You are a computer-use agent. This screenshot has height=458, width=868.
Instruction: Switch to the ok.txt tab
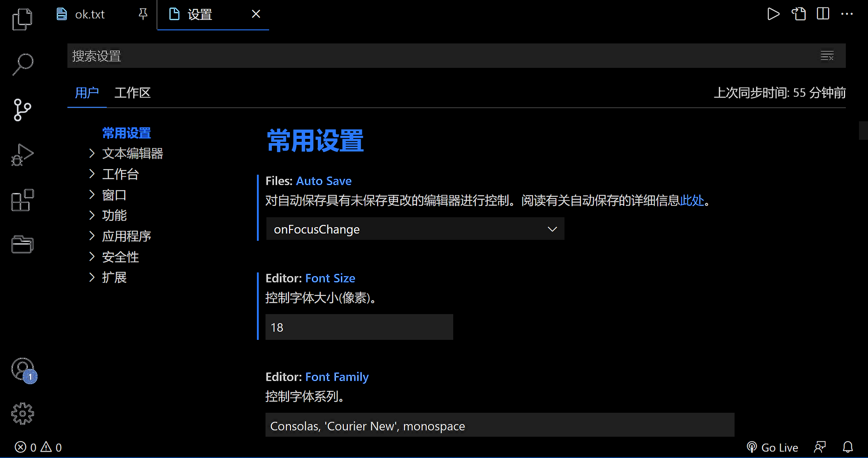(90, 14)
